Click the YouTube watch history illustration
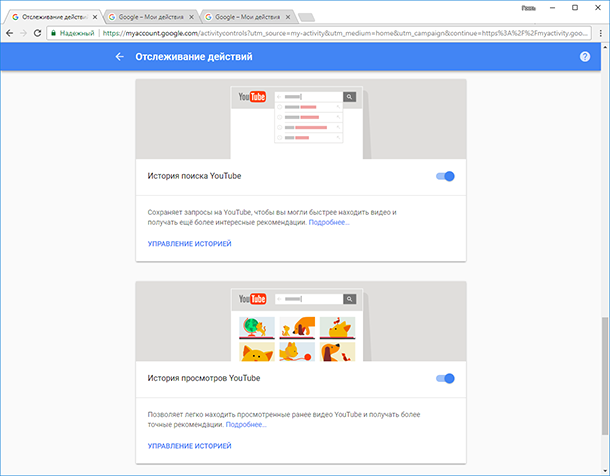This screenshot has height=476, width=610. point(301,321)
